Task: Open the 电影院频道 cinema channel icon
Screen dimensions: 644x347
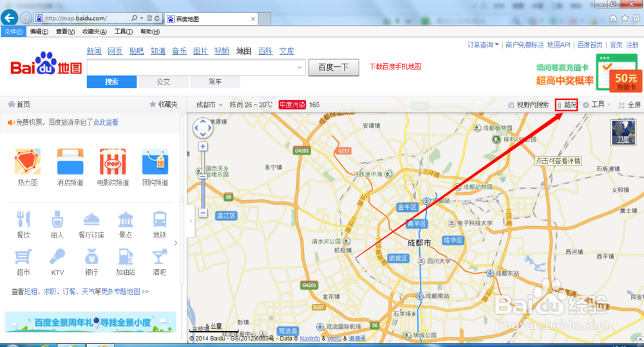Action: (113, 162)
